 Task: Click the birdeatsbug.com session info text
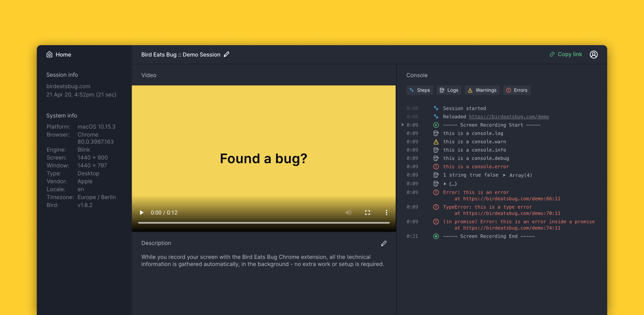point(68,86)
